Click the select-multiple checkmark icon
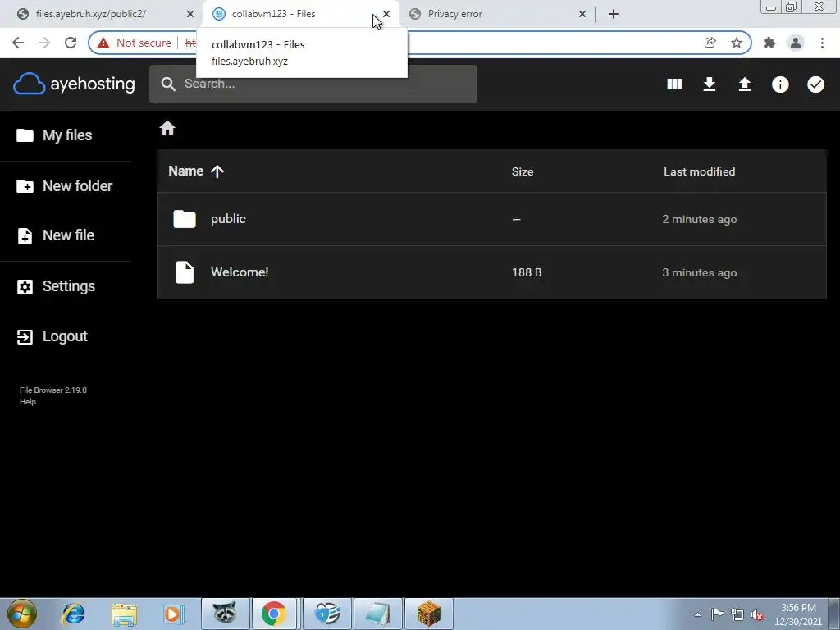Image resolution: width=840 pixels, height=630 pixels. click(x=815, y=84)
